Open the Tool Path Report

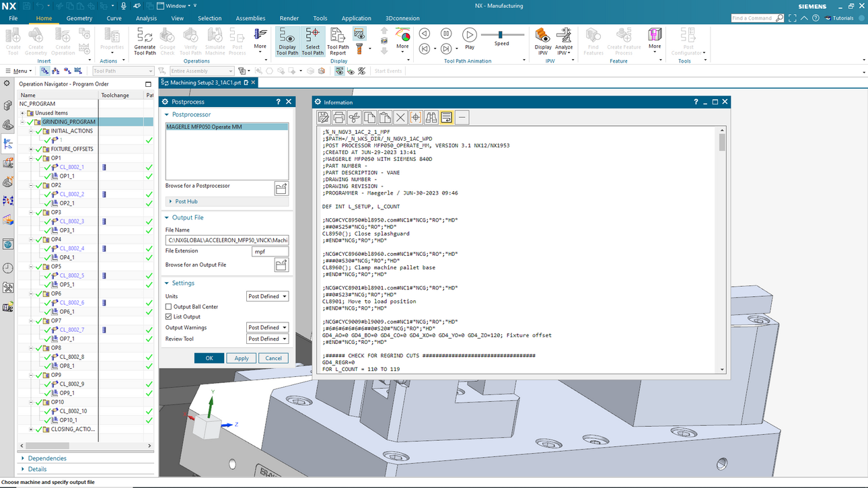[338, 40]
